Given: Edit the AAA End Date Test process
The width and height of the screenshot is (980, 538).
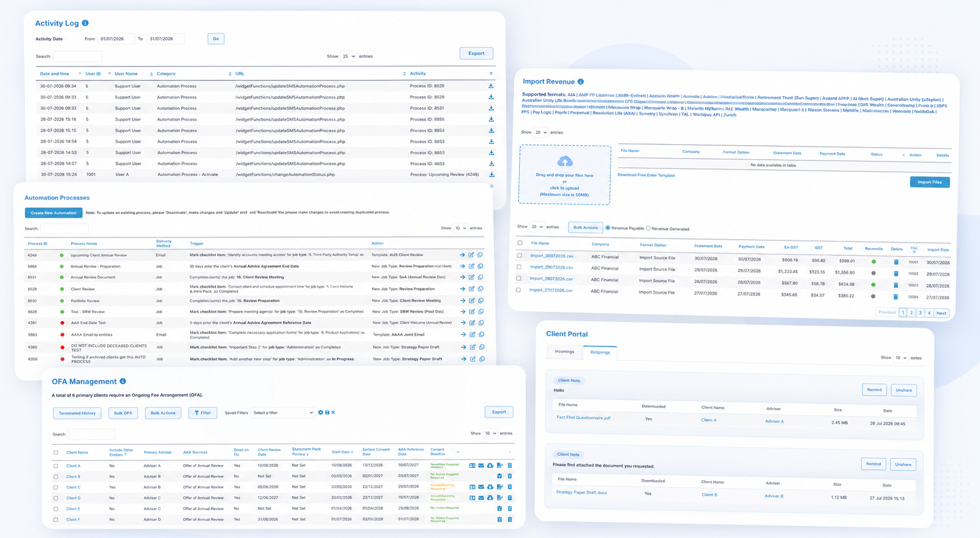Looking at the screenshot, I should pos(472,323).
